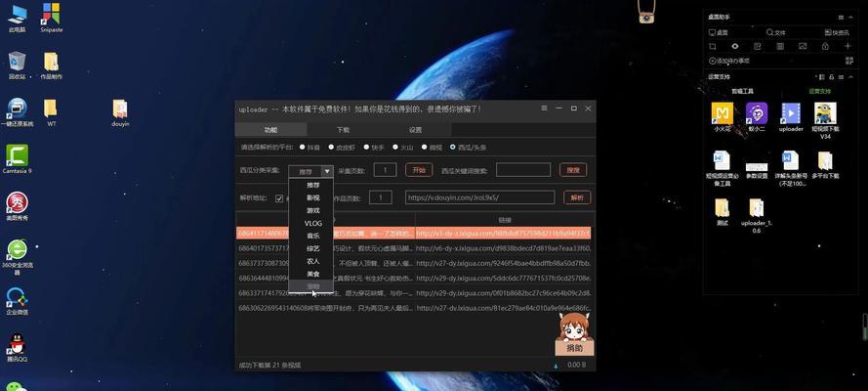Open the Recycle Bin desktop icon
868x391 pixels.
(18, 65)
